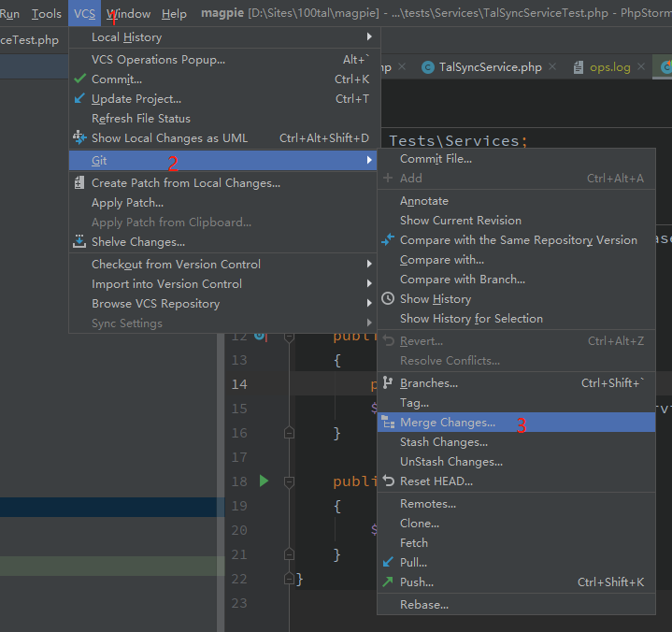The image size is (672, 632).
Task: Click the blue Pull arrow icon
Action: 388,562
